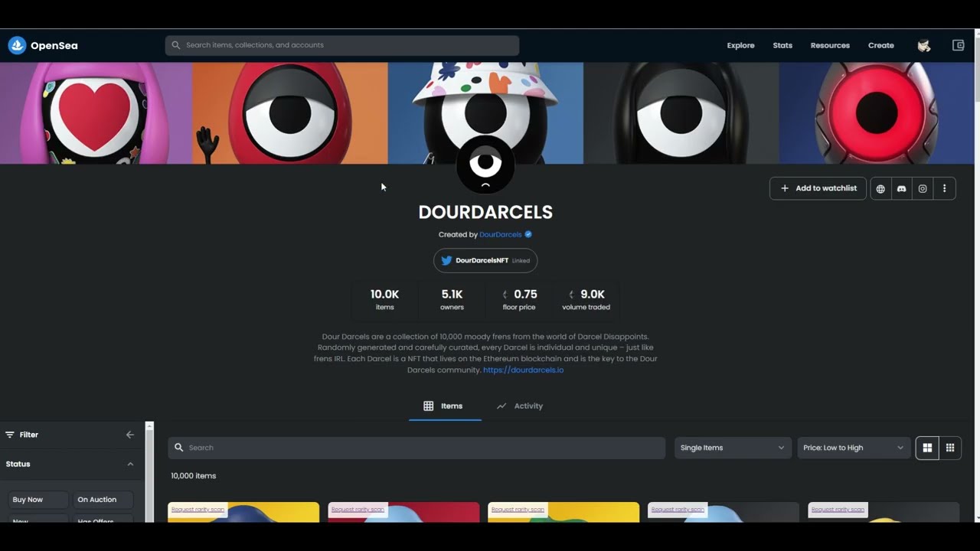The height and width of the screenshot is (551, 980).
Task: Open the profile avatar menu
Action: pyautogui.click(x=924, y=45)
